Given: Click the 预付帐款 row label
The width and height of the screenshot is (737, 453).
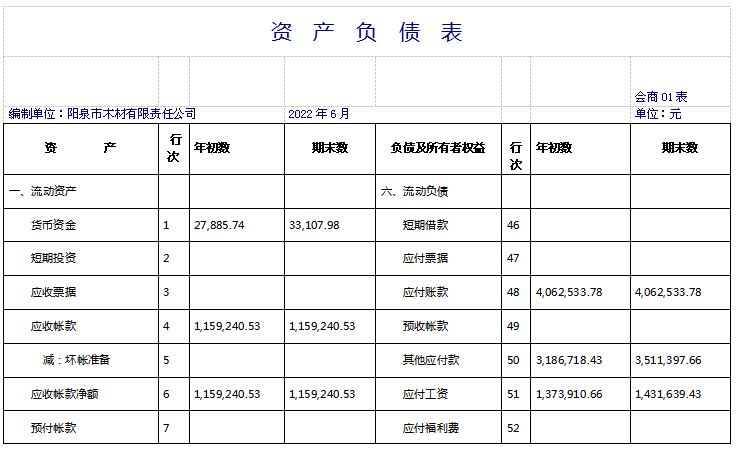Looking at the screenshot, I should point(54,428).
